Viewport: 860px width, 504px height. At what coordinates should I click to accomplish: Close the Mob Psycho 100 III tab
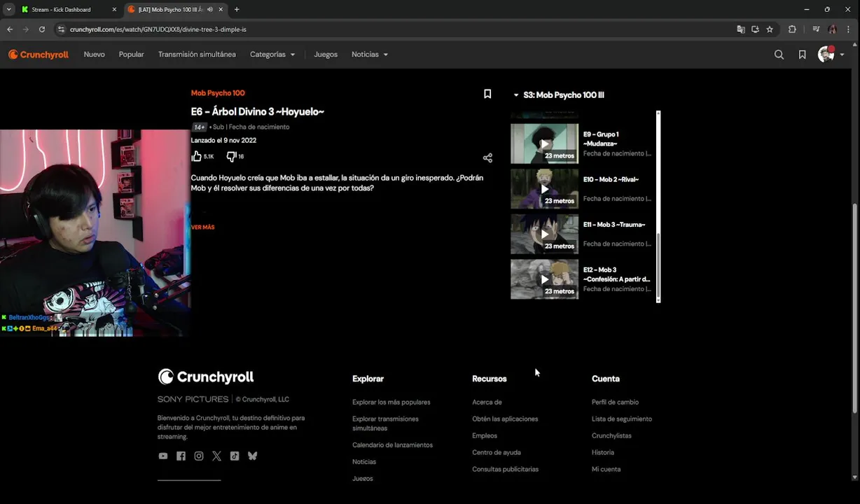coord(221,10)
